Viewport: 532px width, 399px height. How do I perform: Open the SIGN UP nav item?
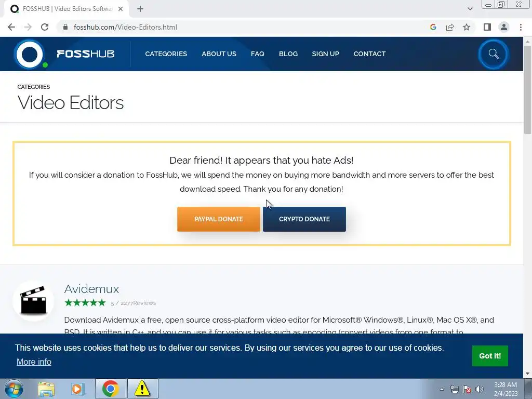pos(325,54)
